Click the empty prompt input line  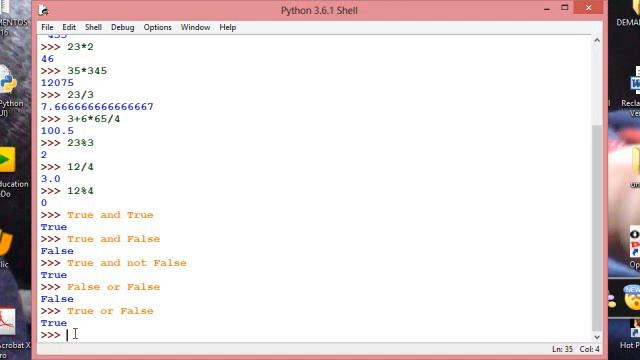tap(315, 335)
